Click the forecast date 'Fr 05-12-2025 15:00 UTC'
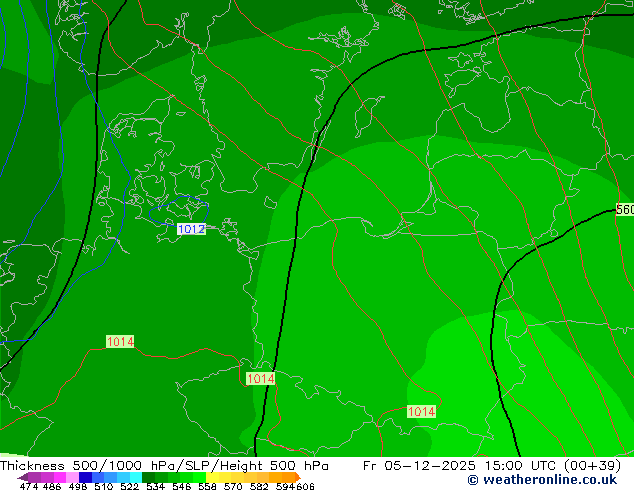This screenshot has height=490, width=634. click(459, 466)
